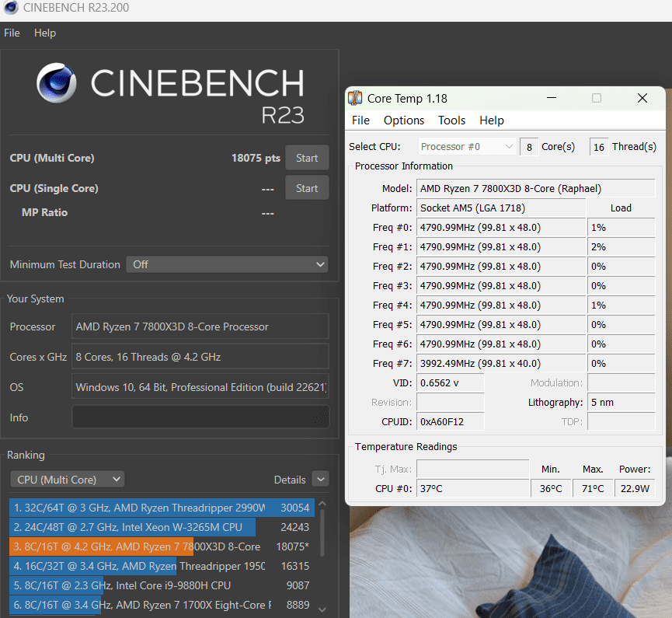Click the Power value 22.9W

[x=635, y=488]
